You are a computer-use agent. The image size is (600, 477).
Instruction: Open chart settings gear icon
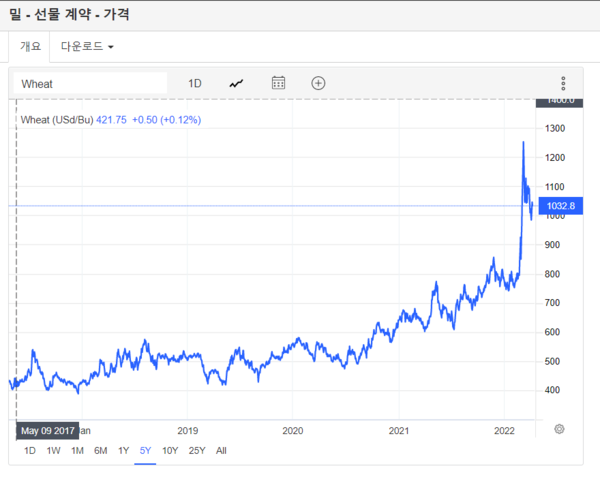click(559, 429)
